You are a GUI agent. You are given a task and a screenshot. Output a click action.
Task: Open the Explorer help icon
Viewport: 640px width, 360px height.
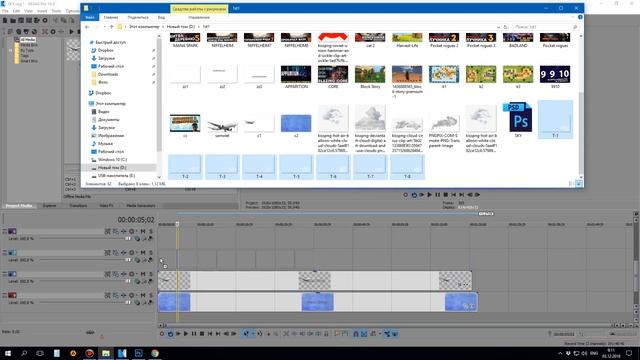click(x=580, y=17)
